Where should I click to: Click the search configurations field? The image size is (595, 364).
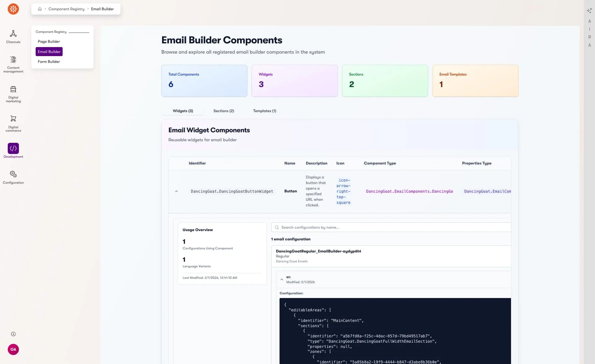(390, 227)
